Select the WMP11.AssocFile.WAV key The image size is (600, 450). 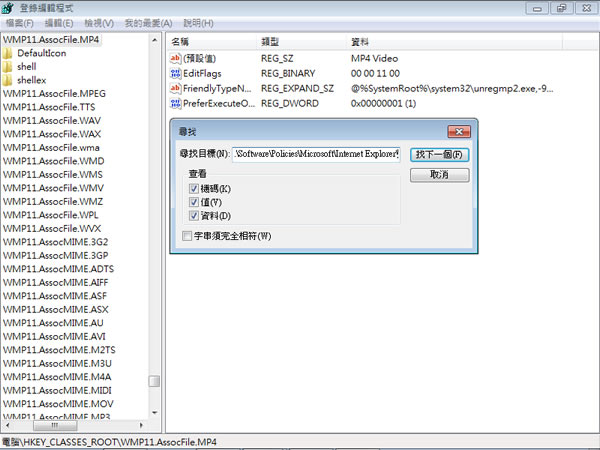point(52,121)
